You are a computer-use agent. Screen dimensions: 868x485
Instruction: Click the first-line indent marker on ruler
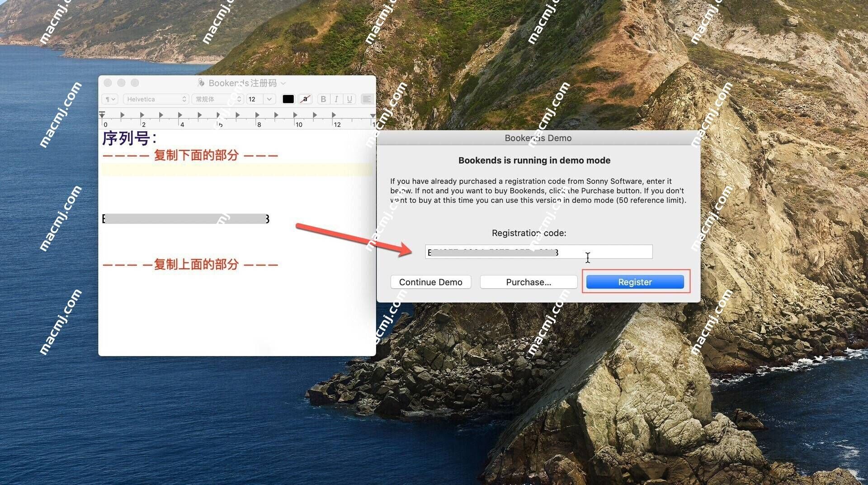click(x=102, y=113)
